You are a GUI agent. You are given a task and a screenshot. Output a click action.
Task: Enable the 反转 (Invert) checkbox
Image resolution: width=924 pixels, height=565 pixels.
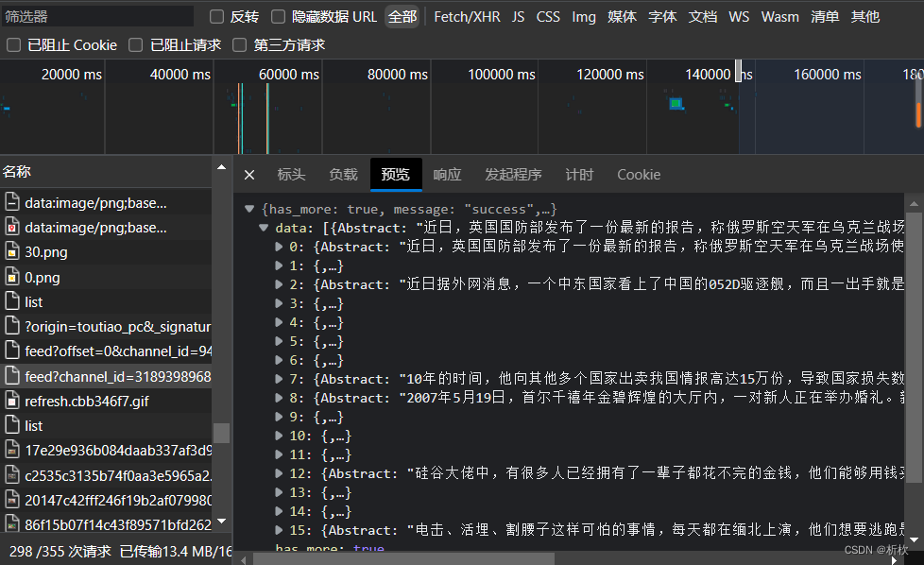click(x=217, y=16)
